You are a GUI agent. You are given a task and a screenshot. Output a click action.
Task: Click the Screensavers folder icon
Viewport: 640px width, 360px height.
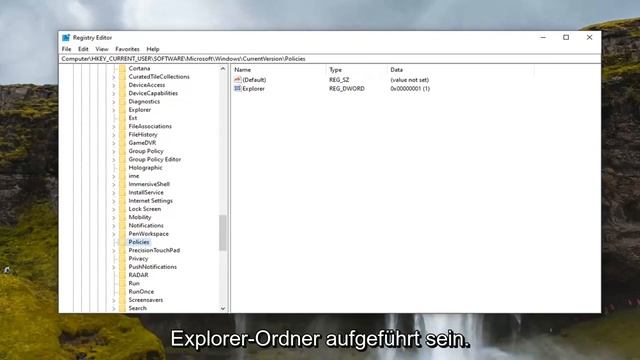pos(122,300)
